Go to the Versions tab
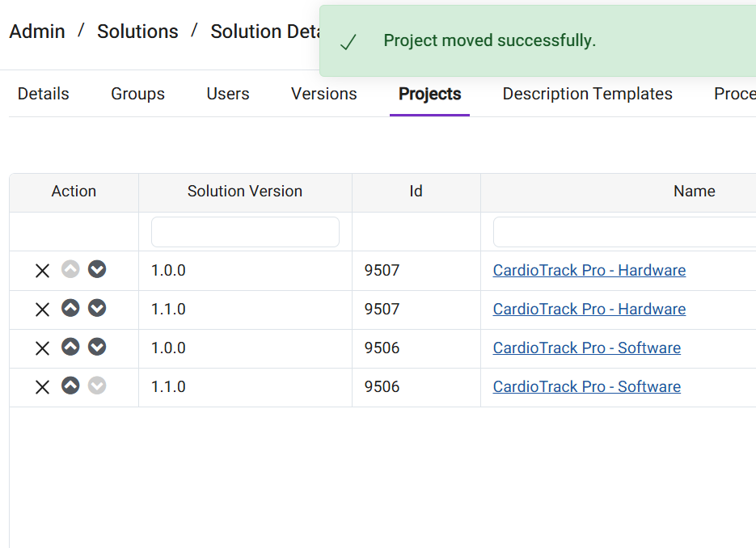The height and width of the screenshot is (548, 756). point(323,94)
